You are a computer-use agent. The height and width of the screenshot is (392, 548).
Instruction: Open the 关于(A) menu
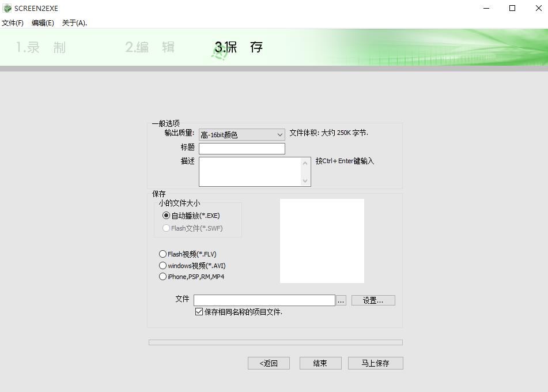74,23
